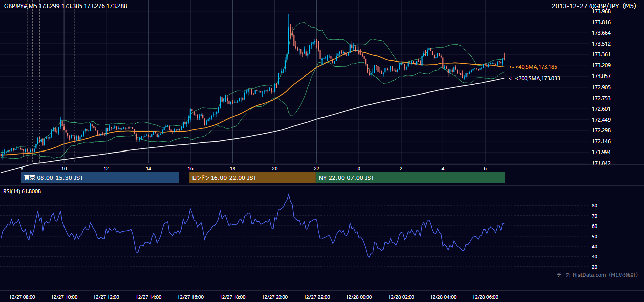
Task: Click the RSI(14) 61.8008 indicator label
Action: point(22,191)
